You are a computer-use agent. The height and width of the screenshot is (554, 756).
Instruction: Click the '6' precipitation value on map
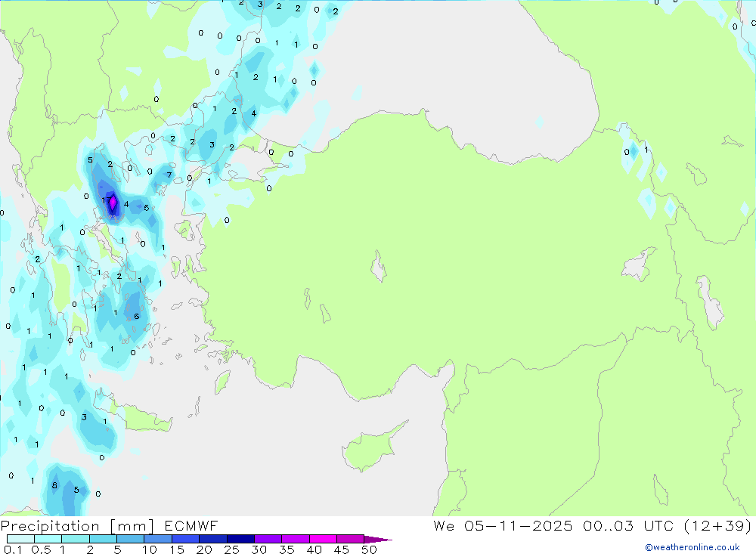pyautogui.click(x=136, y=316)
